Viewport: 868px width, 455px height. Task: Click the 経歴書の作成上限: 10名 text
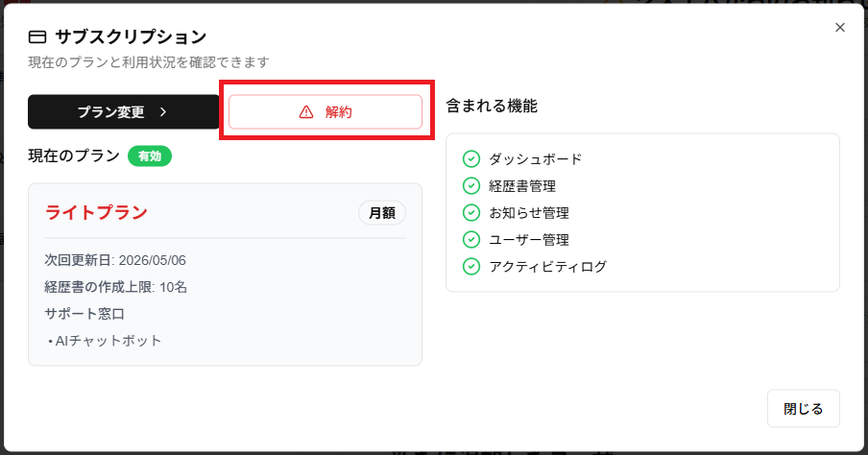coord(115,287)
